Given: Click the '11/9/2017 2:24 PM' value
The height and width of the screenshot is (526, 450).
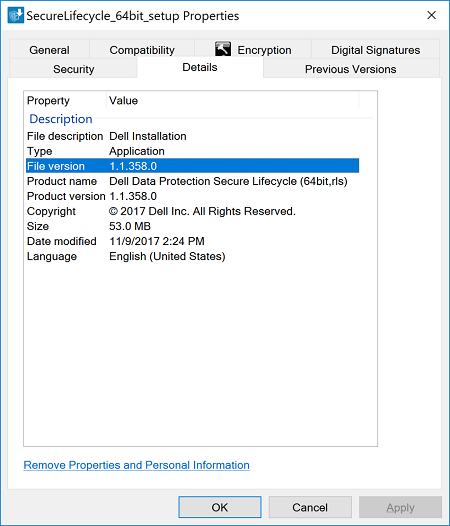Looking at the screenshot, I should (x=157, y=241).
